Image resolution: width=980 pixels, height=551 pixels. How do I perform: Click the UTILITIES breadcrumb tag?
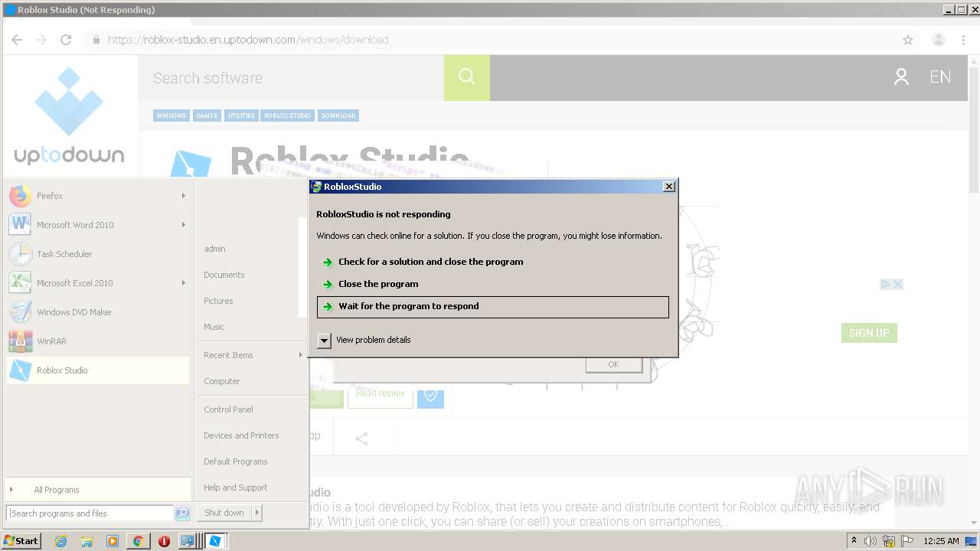(241, 116)
